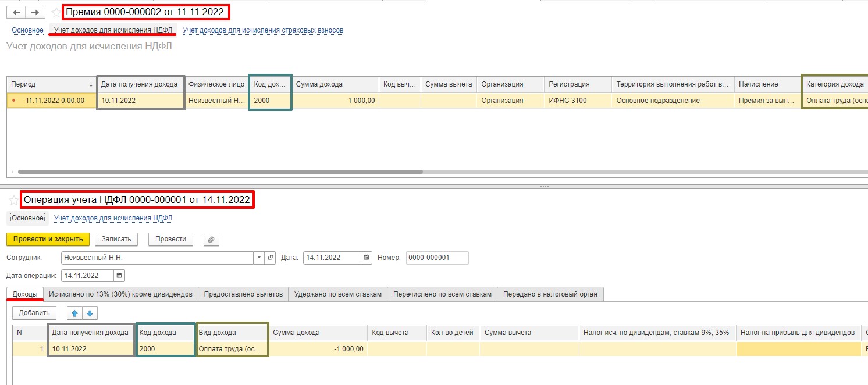Viewport: 868px width, 385px height.
Task: Open Перечислено по всем ставкам tab
Action: pos(442,294)
